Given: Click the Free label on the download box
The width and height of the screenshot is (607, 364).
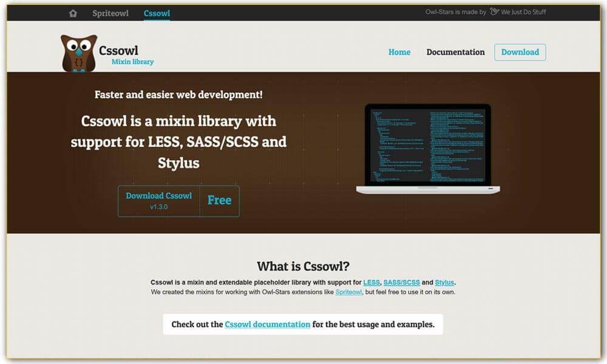Looking at the screenshot, I should (x=220, y=200).
